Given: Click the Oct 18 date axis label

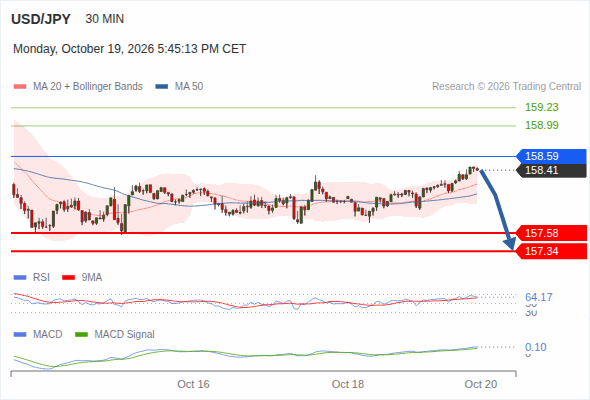Looking at the screenshot, I should coord(348,384).
